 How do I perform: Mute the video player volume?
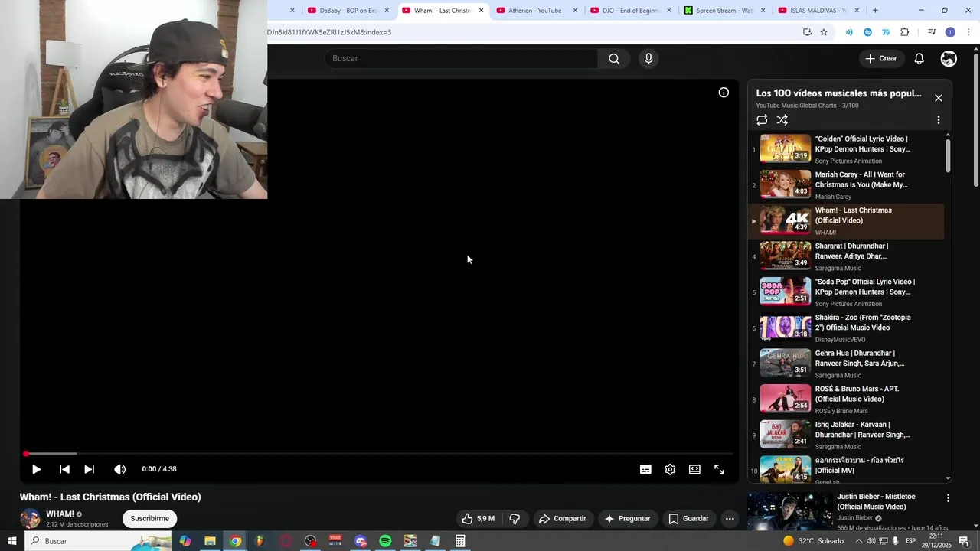[119, 469]
